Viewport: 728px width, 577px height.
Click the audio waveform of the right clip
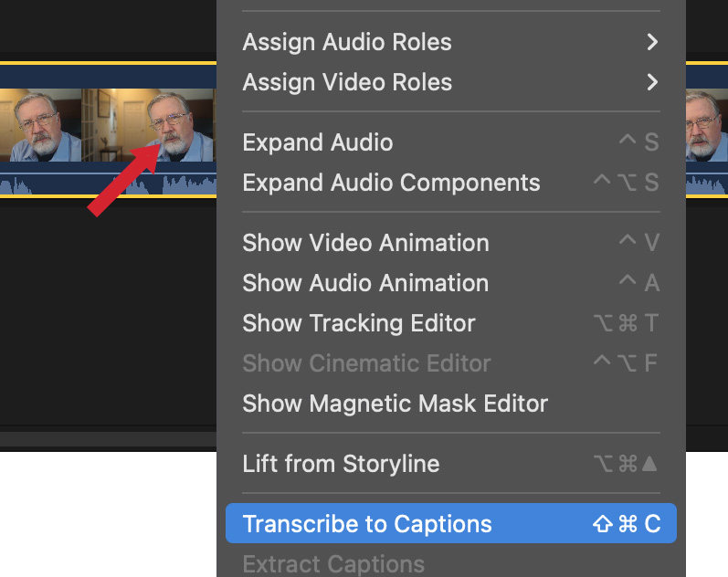[x=707, y=184]
